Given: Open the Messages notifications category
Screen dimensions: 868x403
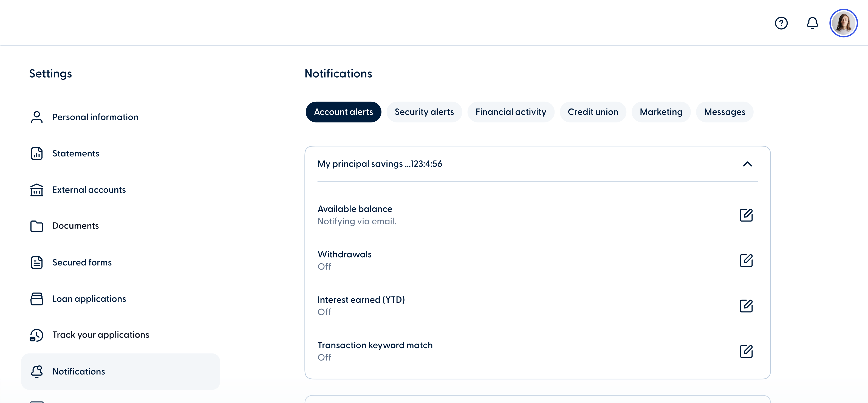Looking at the screenshot, I should tap(725, 112).
